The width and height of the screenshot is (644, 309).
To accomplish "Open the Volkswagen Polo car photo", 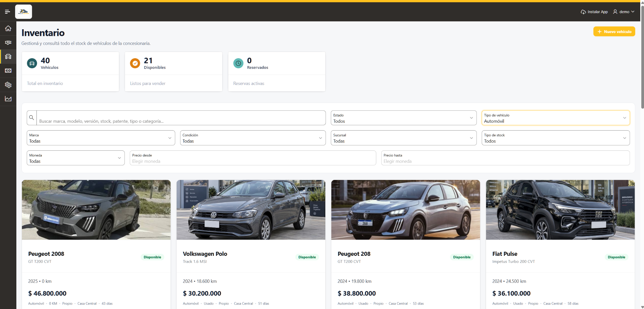I will (x=251, y=210).
